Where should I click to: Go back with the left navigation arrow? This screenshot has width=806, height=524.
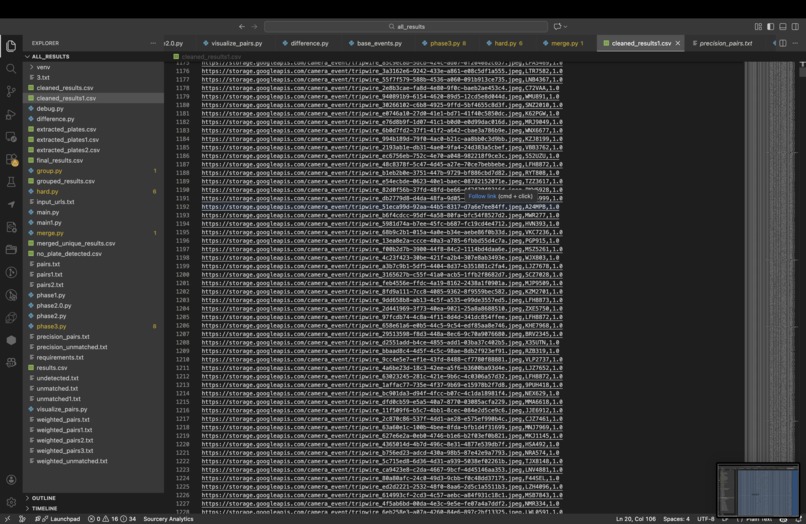tap(242, 27)
